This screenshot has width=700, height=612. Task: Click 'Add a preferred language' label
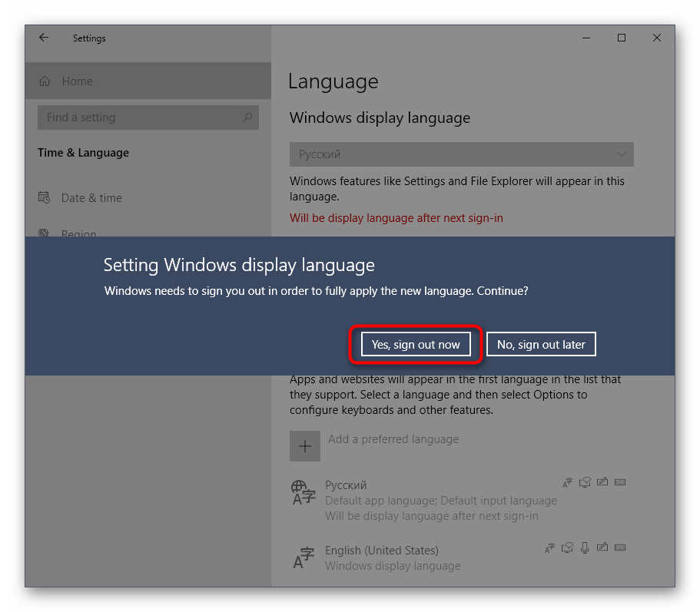click(x=393, y=439)
